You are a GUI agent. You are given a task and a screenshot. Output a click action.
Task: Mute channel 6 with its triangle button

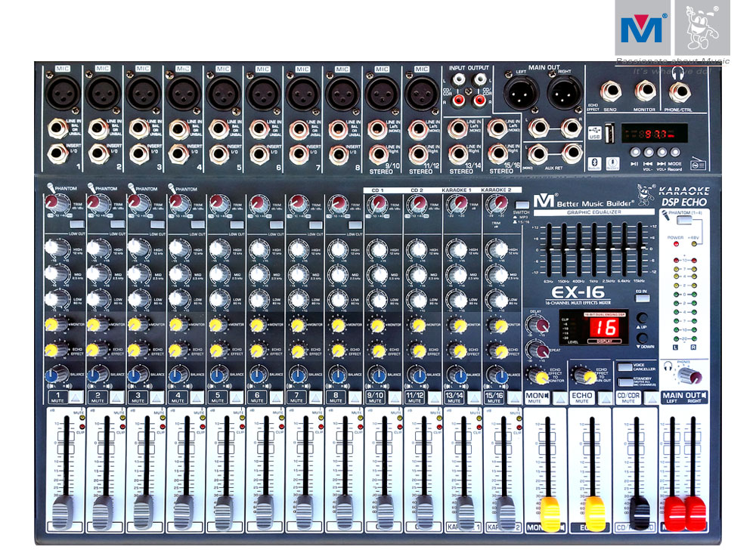pyautogui.click(x=276, y=397)
